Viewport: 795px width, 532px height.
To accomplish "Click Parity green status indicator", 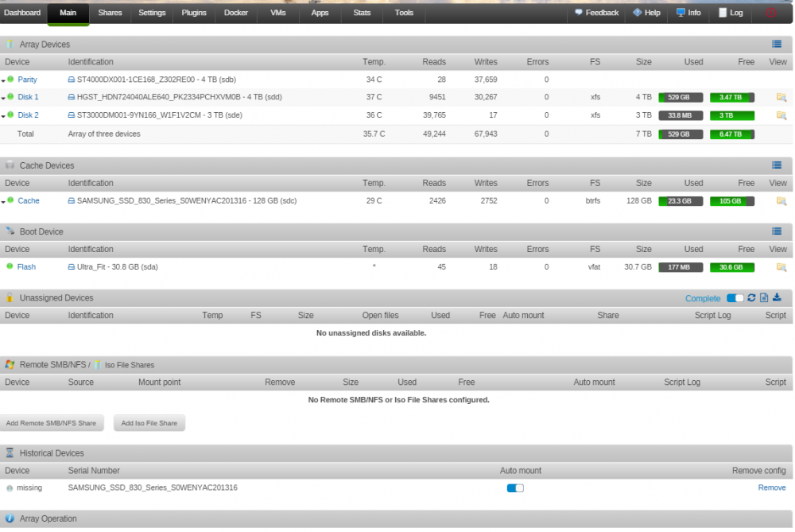I will click(x=10, y=79).
